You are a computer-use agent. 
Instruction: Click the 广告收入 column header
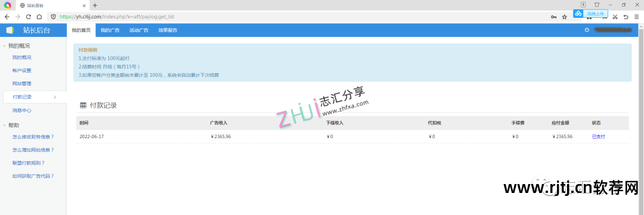[x=218, y=123]
